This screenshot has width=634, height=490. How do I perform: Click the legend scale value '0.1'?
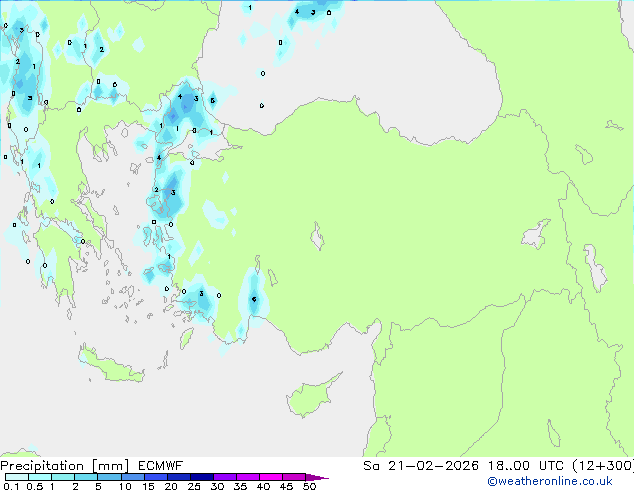click(11, 486)
